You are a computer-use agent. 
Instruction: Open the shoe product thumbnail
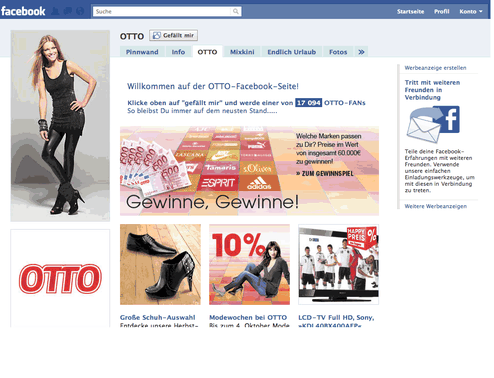160,264
